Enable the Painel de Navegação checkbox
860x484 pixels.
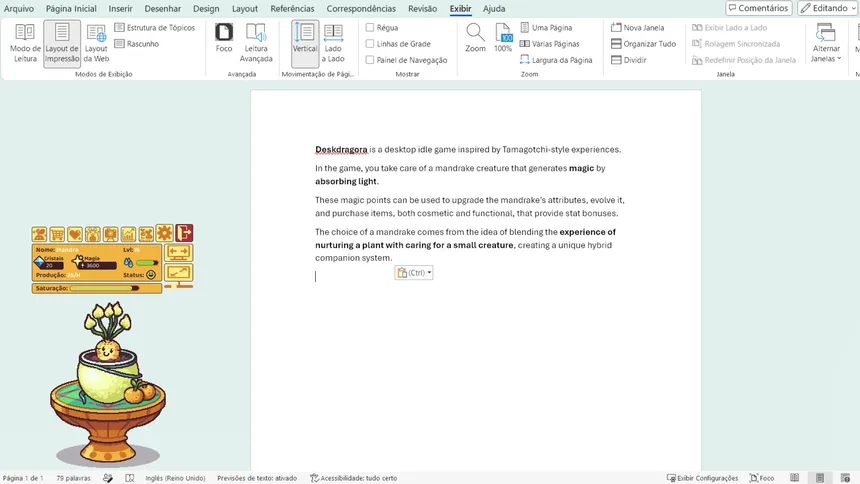pos(370,60)
